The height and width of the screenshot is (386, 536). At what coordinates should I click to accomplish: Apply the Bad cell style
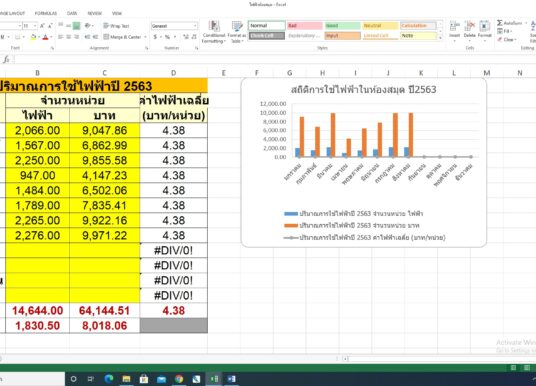point(305,26)
